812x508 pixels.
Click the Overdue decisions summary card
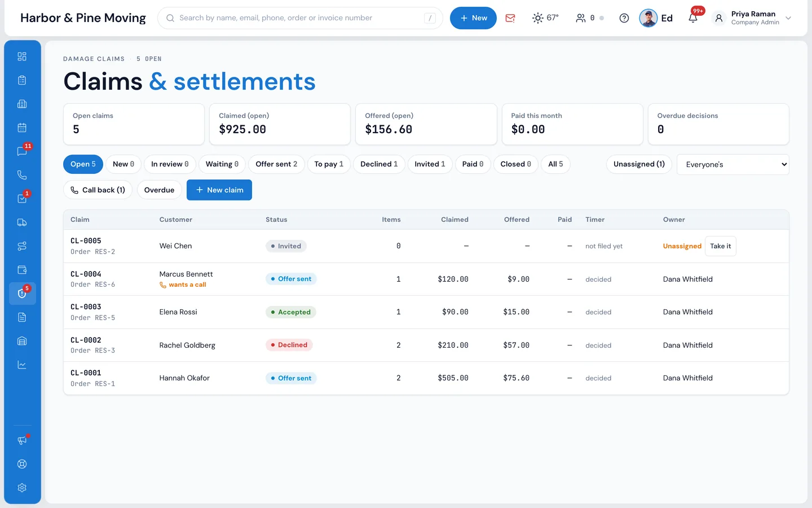(x=718, y=124)
